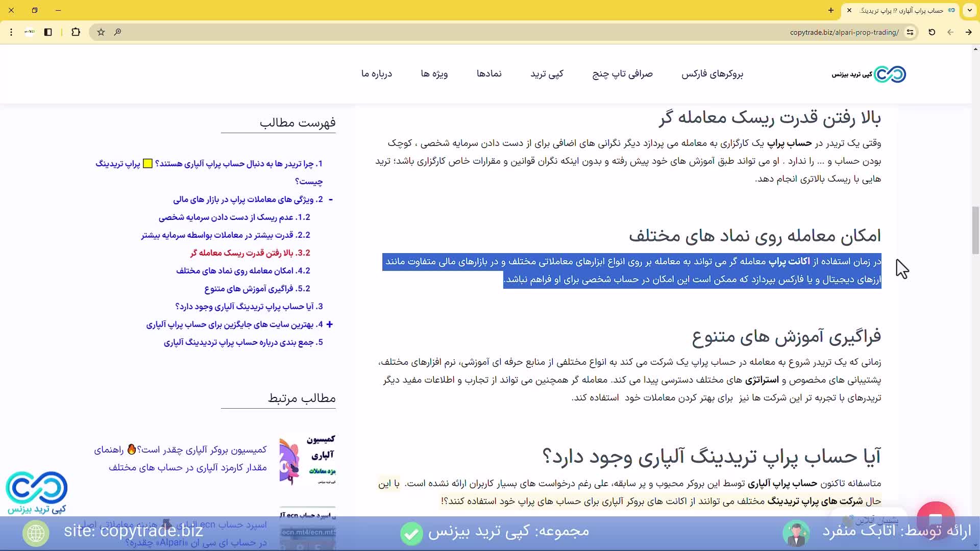Jump to section 3.2 بالا رفتن قدرت ریسک
This screenshot has height=551, width=980.
(x=250, y=253)
